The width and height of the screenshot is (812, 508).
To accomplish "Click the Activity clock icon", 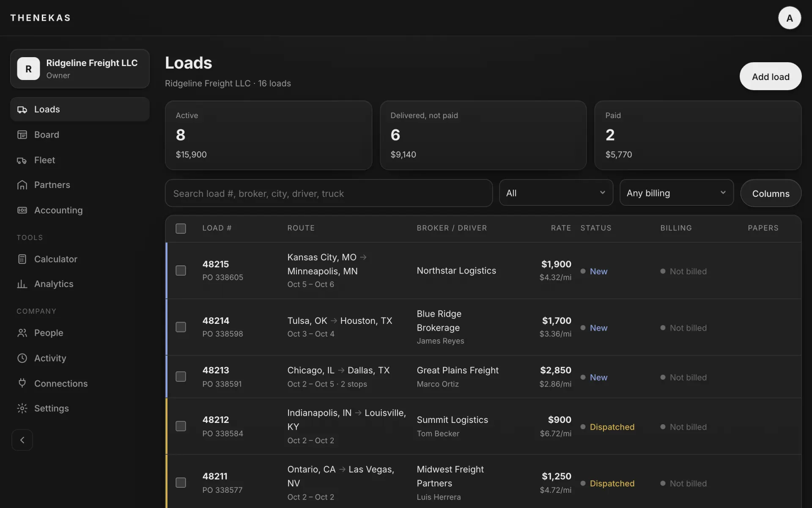I will click(22, 358).
